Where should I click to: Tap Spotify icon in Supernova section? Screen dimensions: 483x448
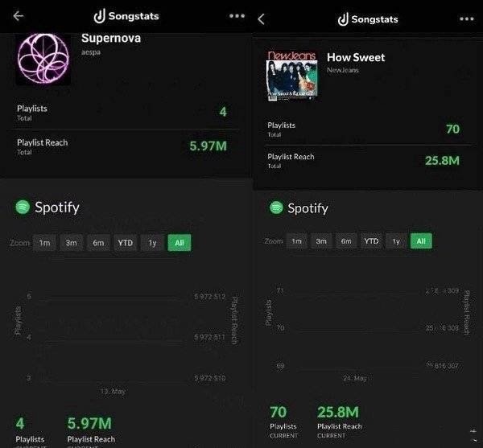click(x=23, y=207)
